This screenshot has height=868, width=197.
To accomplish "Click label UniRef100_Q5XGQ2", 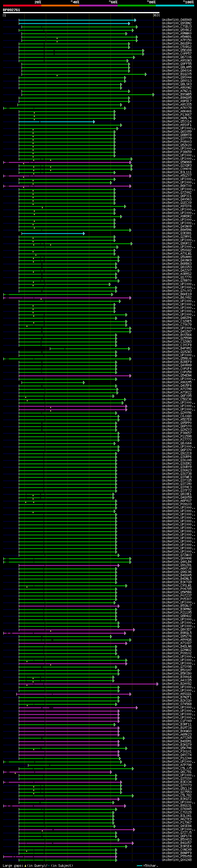I will (177, 250).
